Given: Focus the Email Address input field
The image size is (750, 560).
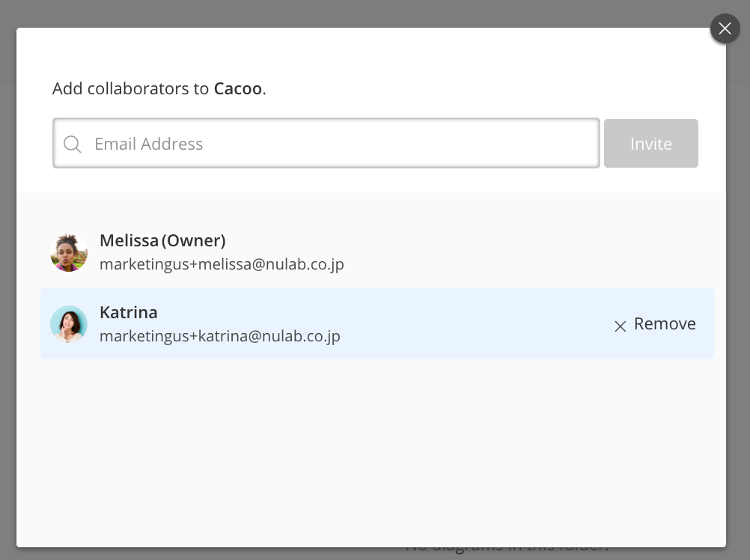Looking at the screenshot, I should coord(326,144).
